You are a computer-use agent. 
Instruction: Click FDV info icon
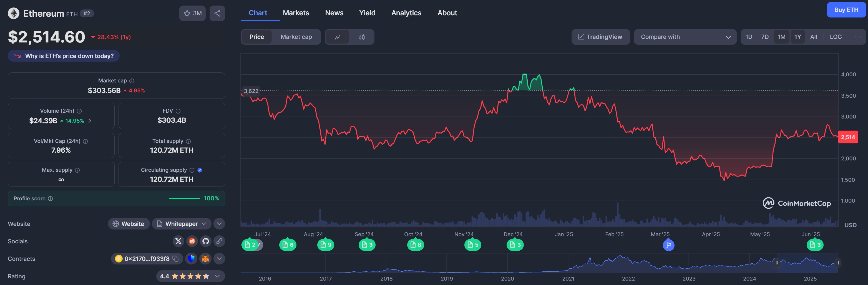pyautogui.click(x=178, y=111)
